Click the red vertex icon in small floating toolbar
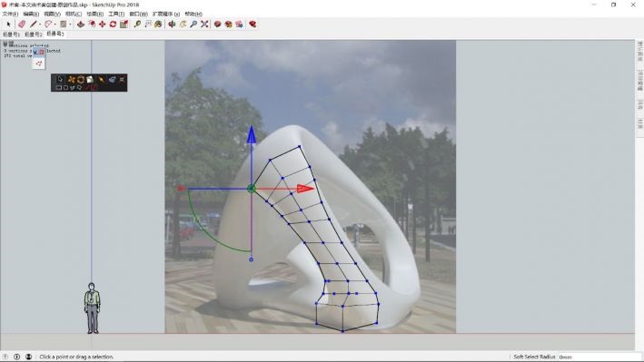This screenshot has height=362, width=644. point(39,64)
